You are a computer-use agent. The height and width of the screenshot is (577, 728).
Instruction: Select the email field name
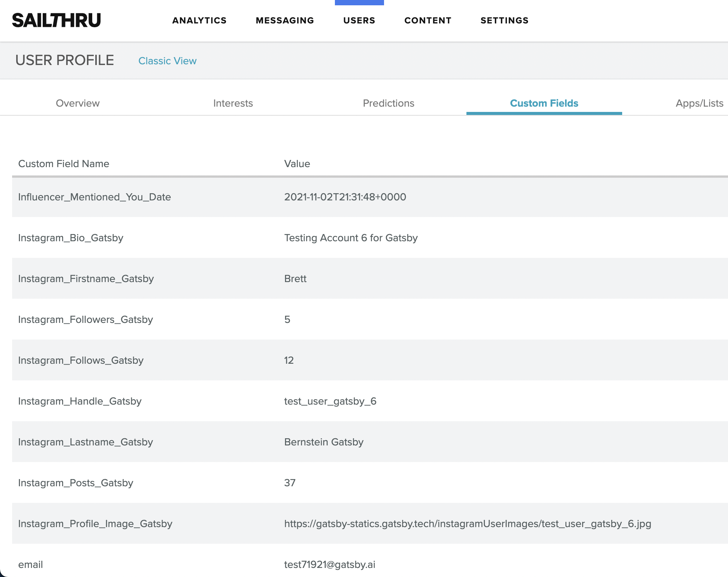(31, 565)
